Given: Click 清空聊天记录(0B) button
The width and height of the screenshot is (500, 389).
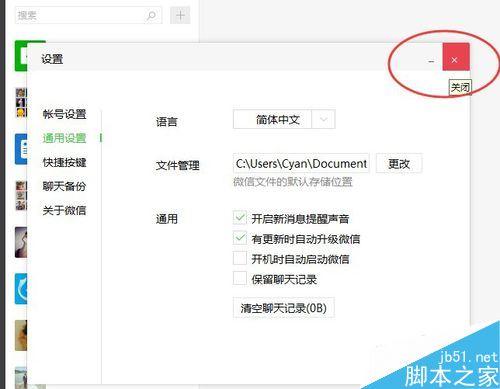Looking at the screenshot, I should click(284, 308).
